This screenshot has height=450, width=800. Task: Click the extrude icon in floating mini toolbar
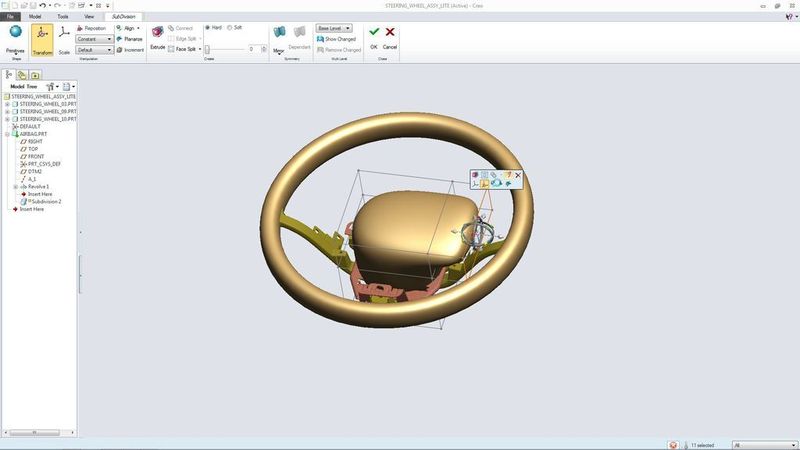[x=475, y=175]
